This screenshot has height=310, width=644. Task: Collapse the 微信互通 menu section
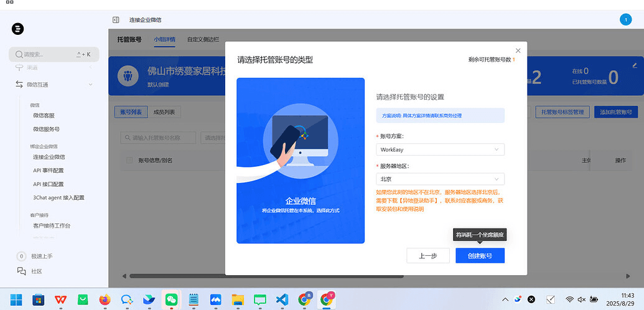click(x=90, y=84)
